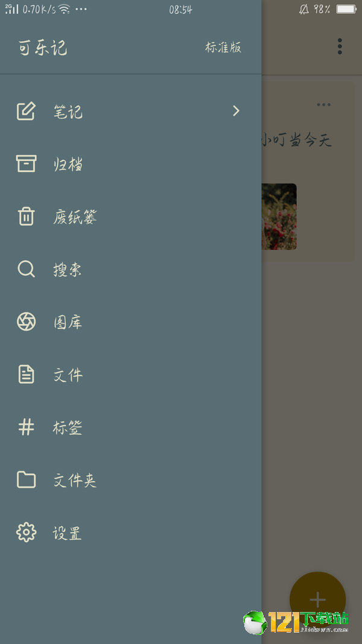Select 图库 menu entry

(130, 322)
